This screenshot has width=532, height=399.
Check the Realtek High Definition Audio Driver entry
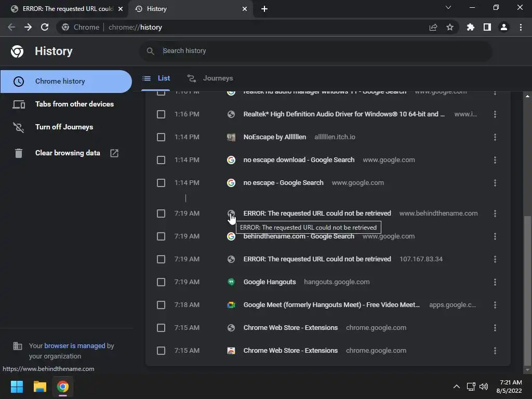161,114
